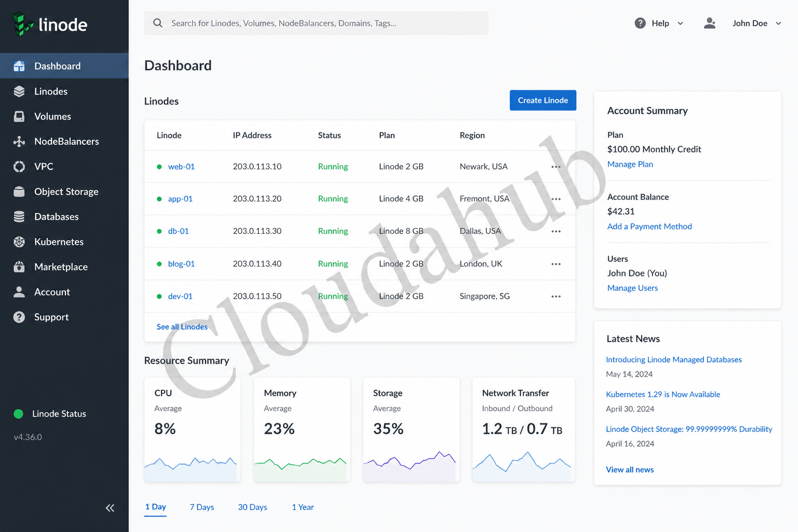Image resolution: width=798 pixels, height=532 pixels.
Task: Expand the John Doe account dropdown
Action: [778, 23]
